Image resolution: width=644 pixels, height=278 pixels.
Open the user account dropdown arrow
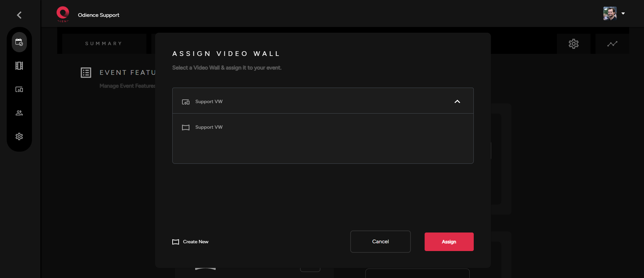623,13
